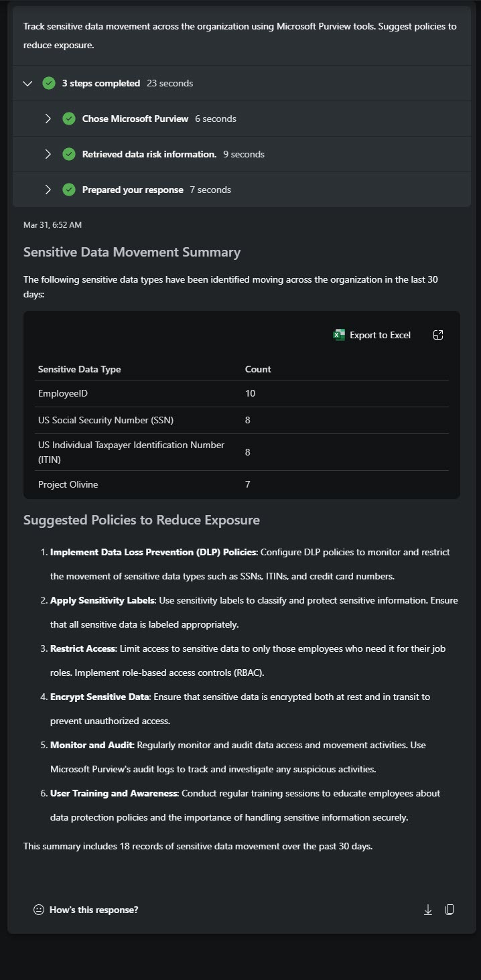Click the Restrict Access policy text
This screenshot has height=980, width=481.
83,648
